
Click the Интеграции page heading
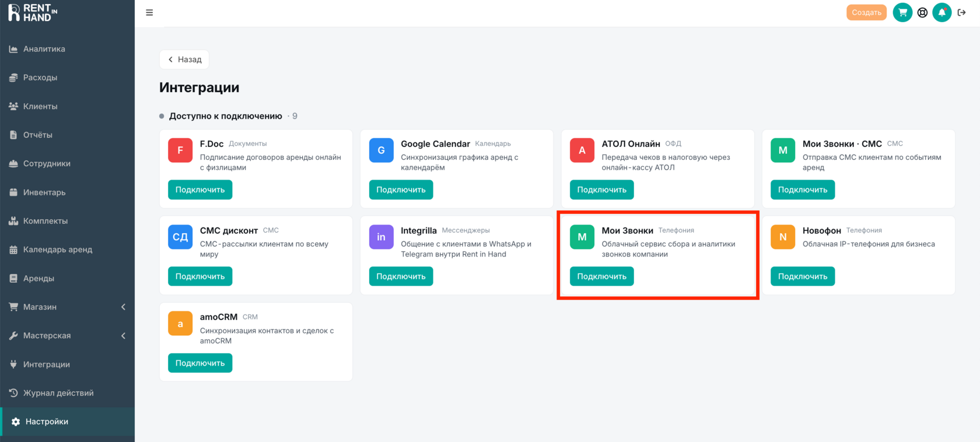199,87
